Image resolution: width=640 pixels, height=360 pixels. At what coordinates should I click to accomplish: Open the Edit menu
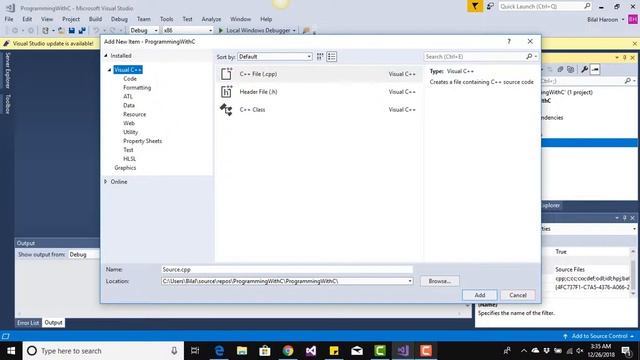[x=27, y=19]
